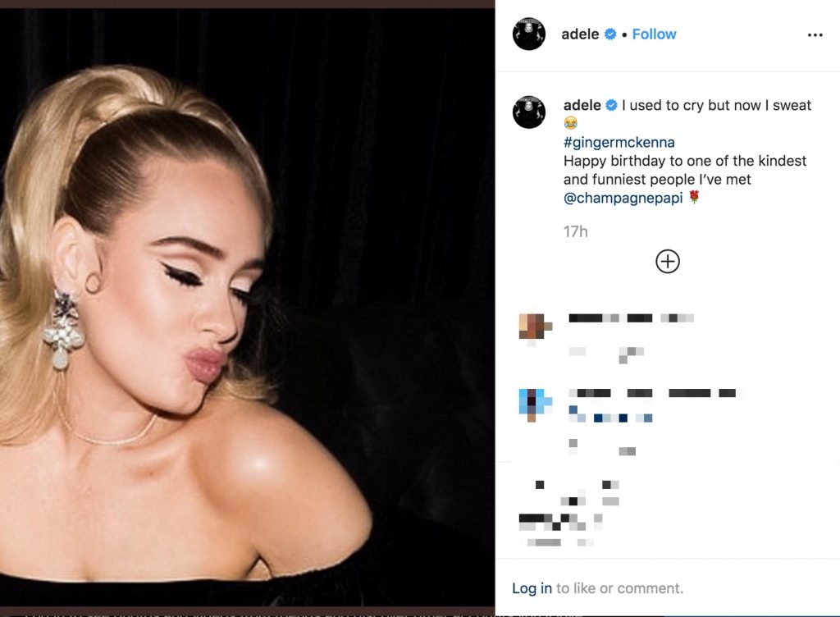This screenshot has height=617, width=840.
Task: Click adele's avatar beside the caption
Action: pyautogui.click(x=529, y=112)
